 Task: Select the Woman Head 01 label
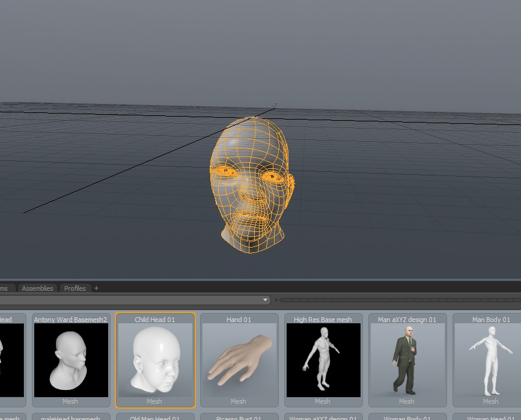pos(491,418)
